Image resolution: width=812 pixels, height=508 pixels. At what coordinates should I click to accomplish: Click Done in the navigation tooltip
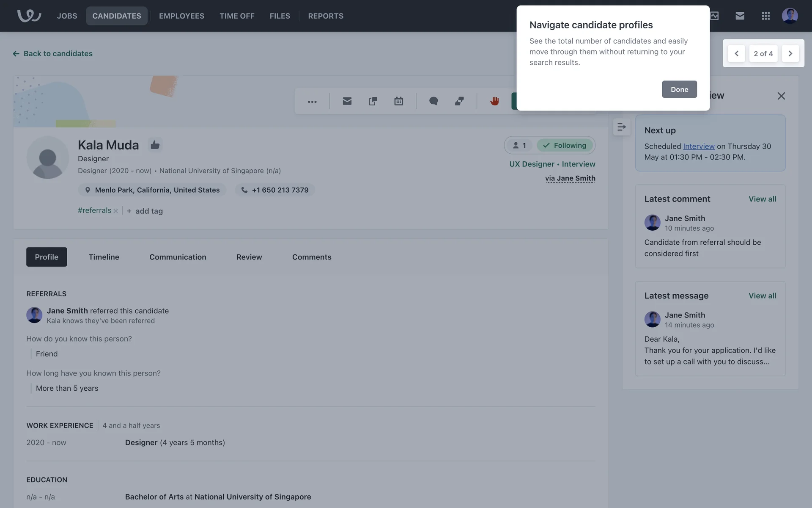679,89
